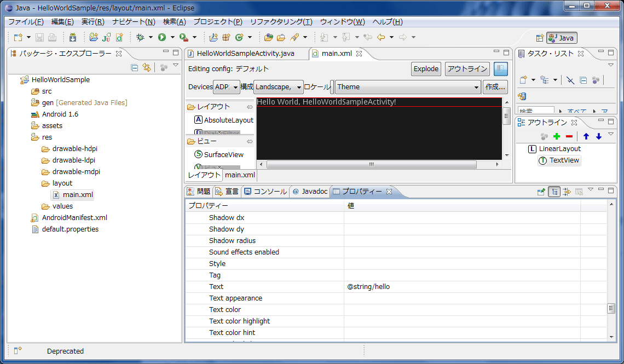Click the Search flashlight toolbar icon
The height and width of the screenshot is (364, 624).
[x=294, y=37]
